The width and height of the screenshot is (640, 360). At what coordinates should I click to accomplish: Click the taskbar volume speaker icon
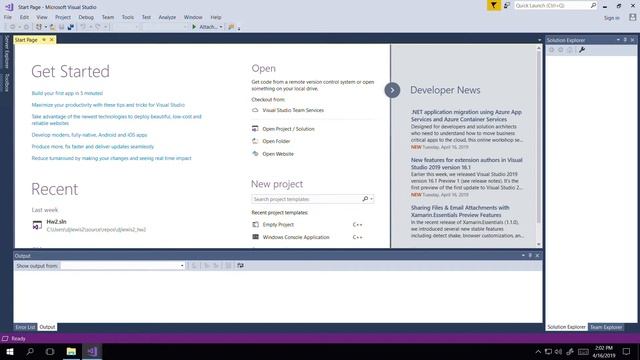558,351
